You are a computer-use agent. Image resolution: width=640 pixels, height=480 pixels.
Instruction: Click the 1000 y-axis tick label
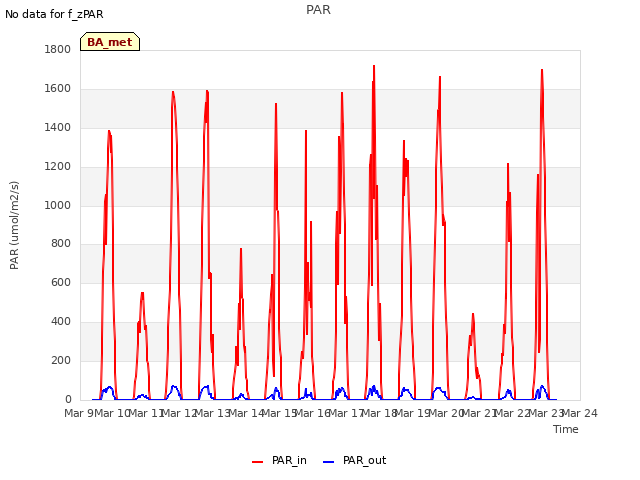[58, 205]
